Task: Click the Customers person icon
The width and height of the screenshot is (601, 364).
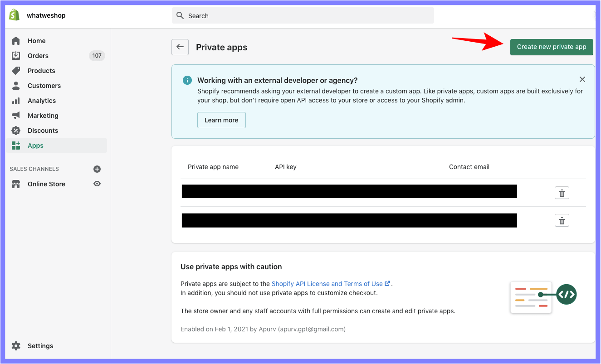Action: click(16, 86)
